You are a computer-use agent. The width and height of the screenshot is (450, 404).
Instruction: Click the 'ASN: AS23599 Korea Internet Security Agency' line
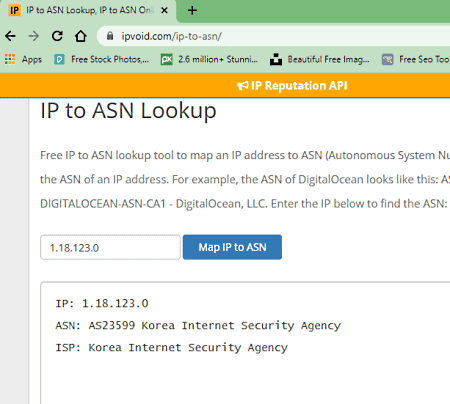(198, 325)
